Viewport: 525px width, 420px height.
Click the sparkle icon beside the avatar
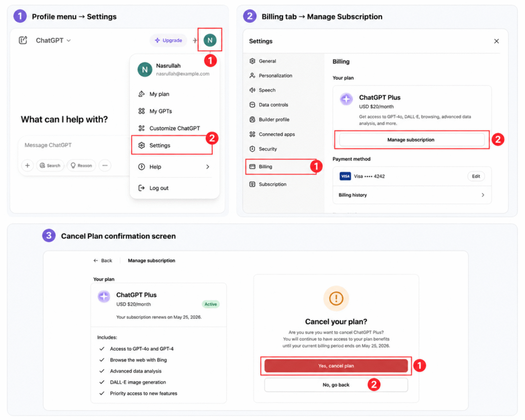[x=195, y=41]
